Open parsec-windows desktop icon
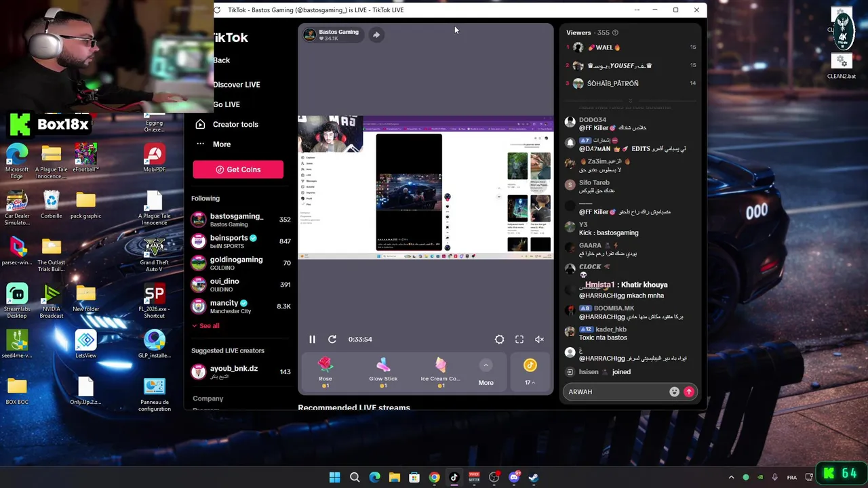Screen dimensions: 868x488 (17, 251)
